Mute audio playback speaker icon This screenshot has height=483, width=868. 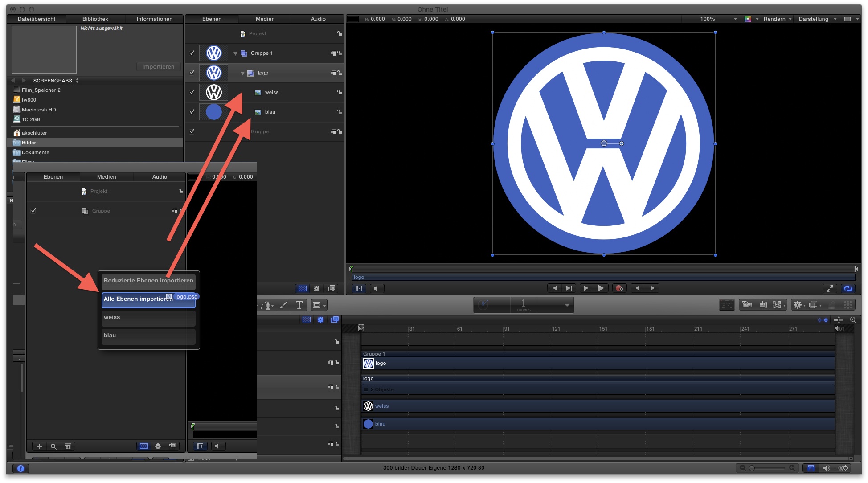pyautogui.click(x=376, y=288)
